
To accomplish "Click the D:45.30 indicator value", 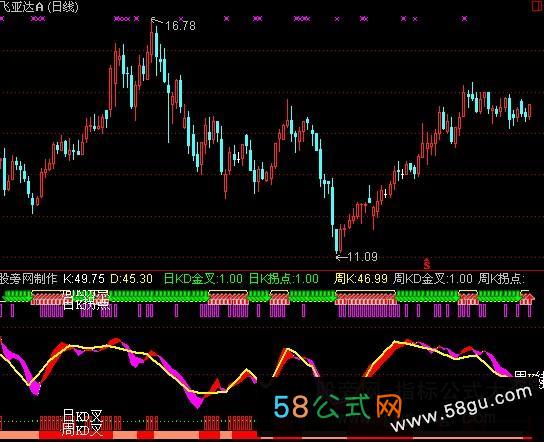I will (x=131, y=279).
